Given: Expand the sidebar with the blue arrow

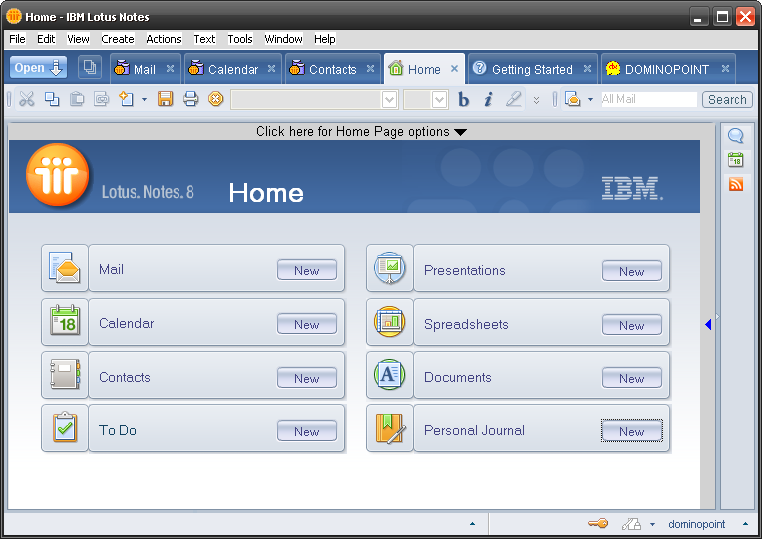Looking at the screenshot, I should (708, 324).
